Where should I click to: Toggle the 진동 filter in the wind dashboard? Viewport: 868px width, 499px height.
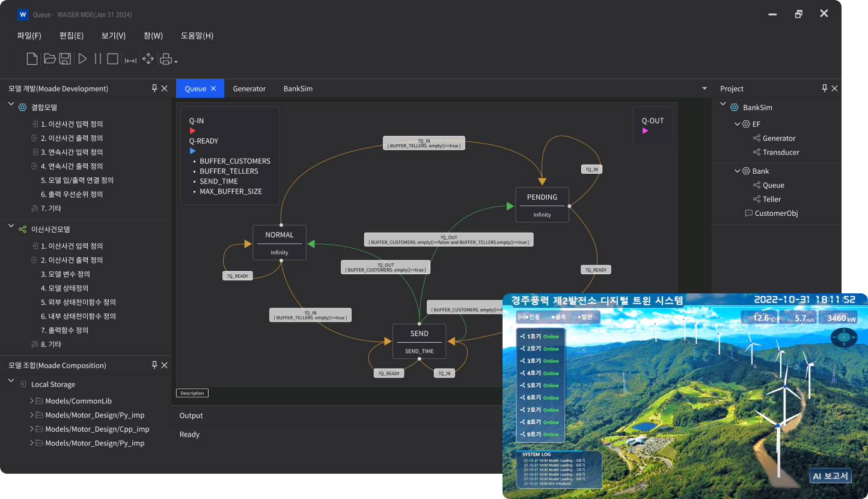[530, 317]
